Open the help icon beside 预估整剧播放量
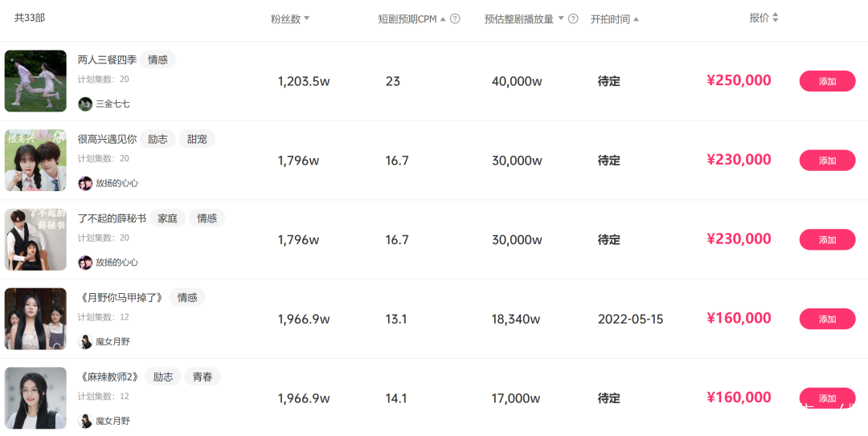 pos(573,18)
